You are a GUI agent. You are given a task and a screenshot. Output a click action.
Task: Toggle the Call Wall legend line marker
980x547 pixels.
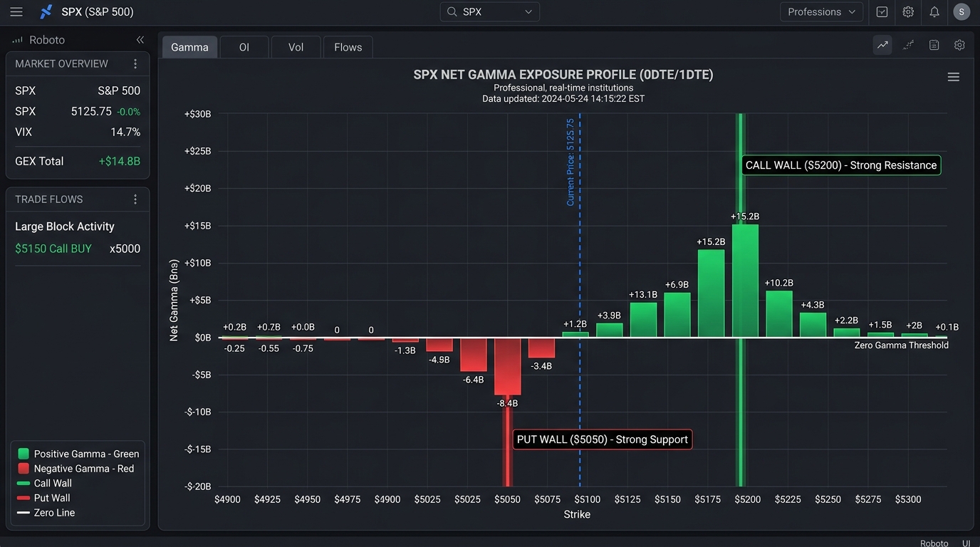24,484
